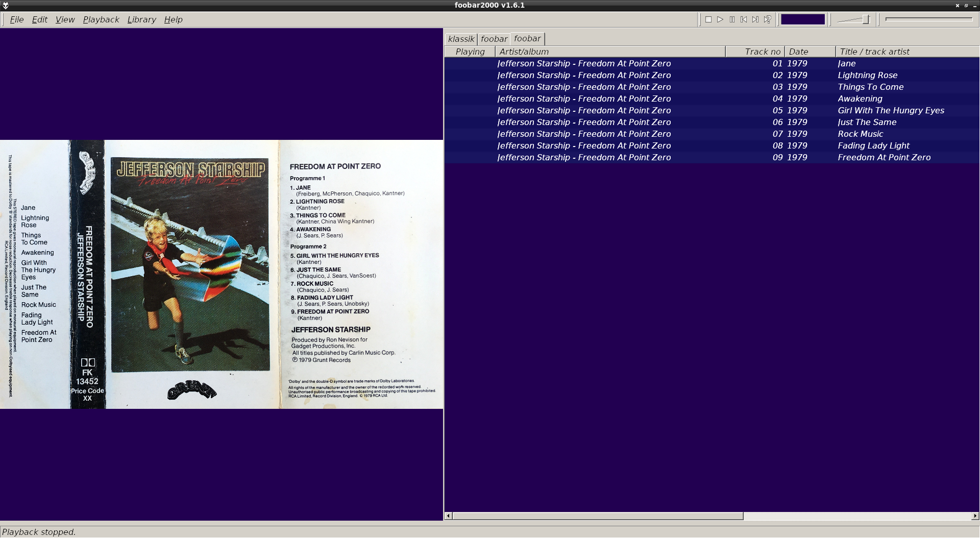This screenshot has height=538, width=980.
Task: Select the track Rock Music
Action: 860,134
